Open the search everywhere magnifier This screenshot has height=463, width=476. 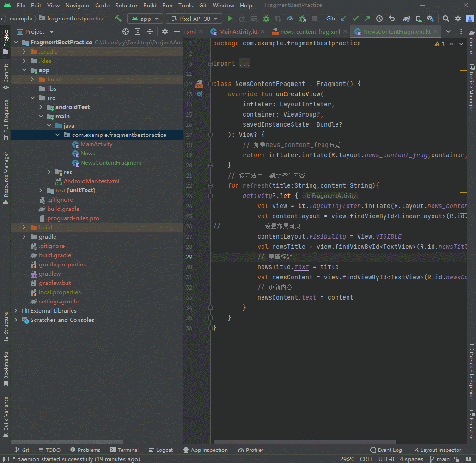445,19
